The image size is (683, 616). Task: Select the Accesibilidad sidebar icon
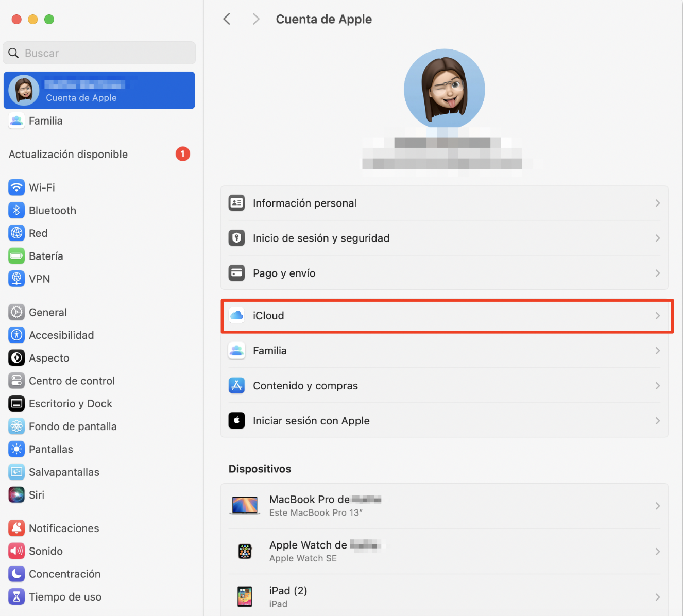click(x=16, y=335)
